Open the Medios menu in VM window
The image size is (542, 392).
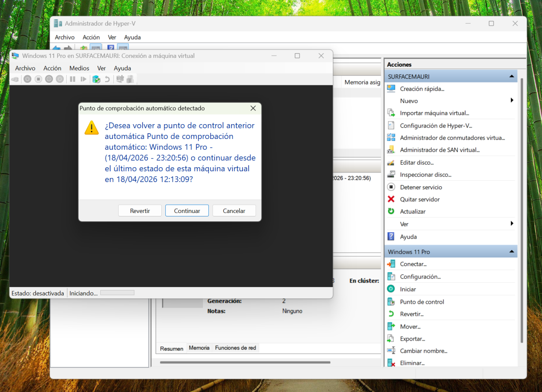[79, 68]
